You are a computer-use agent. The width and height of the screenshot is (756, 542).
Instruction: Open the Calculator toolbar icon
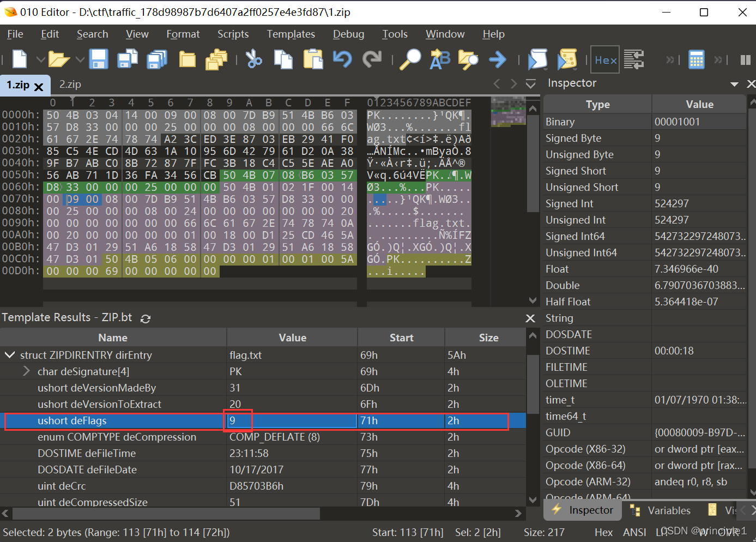tap(696, 59)
